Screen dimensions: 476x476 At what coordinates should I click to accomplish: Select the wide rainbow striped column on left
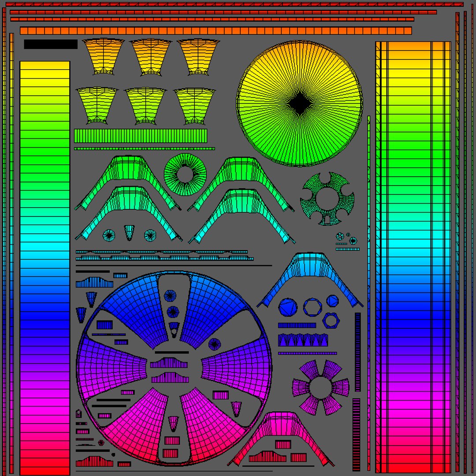(45, 268)
